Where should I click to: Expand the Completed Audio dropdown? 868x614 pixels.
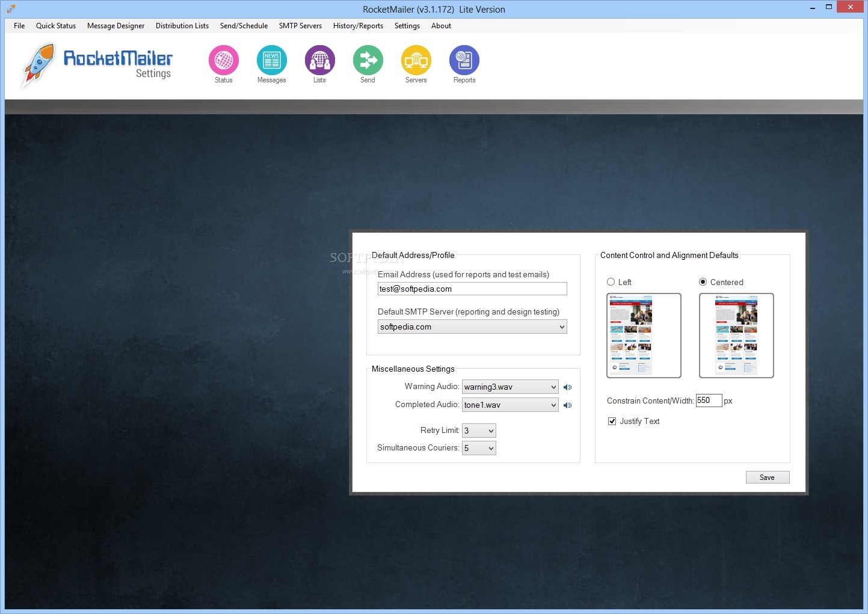click(x=510, y=405)
